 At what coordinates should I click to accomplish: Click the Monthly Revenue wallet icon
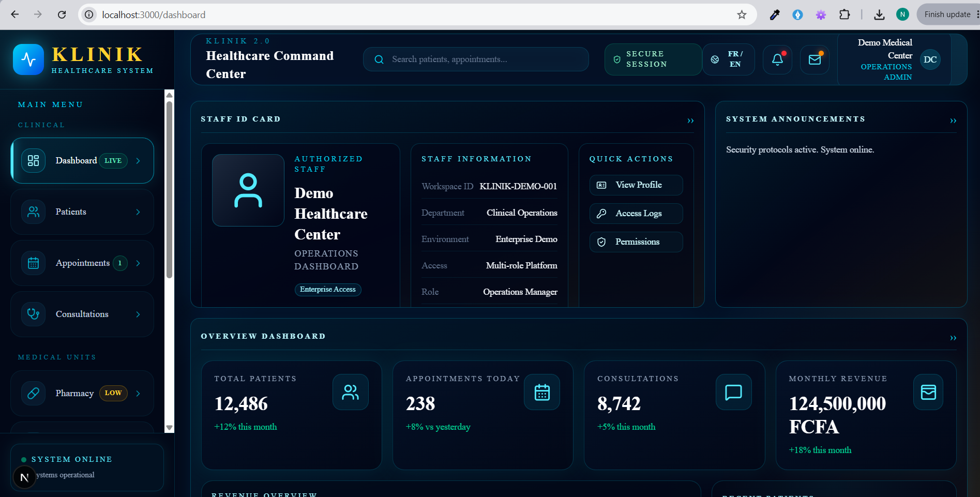[928, 392]
